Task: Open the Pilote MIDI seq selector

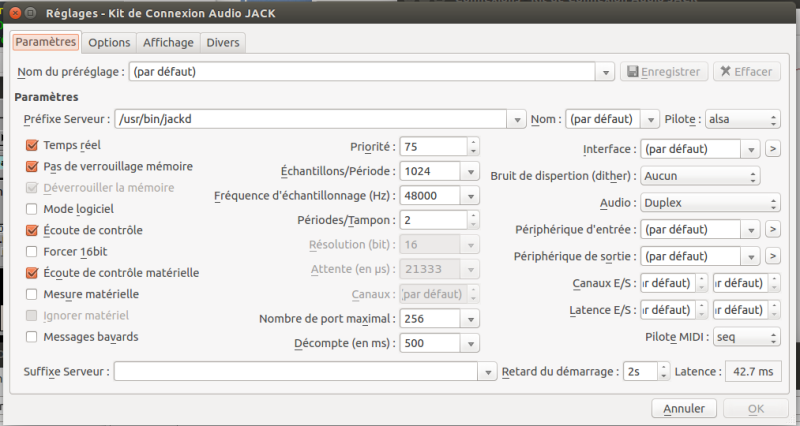Action: pyautogui.click(x=746, y=337)
